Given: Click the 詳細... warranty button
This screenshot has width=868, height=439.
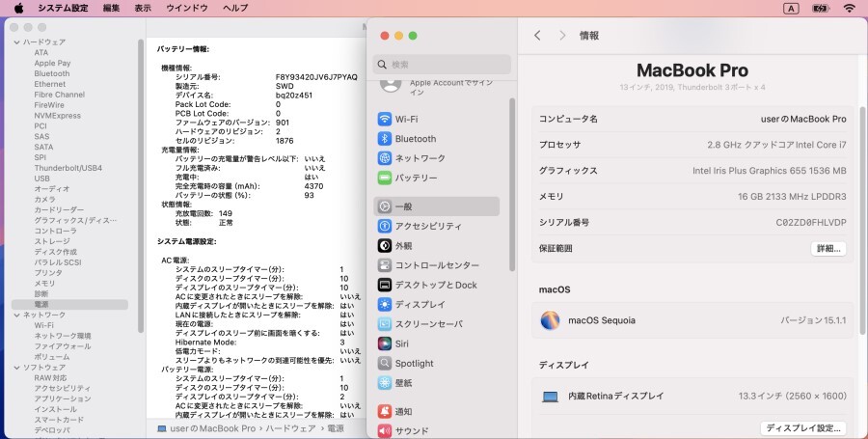Looking at the screenshot, I should 828,249.
